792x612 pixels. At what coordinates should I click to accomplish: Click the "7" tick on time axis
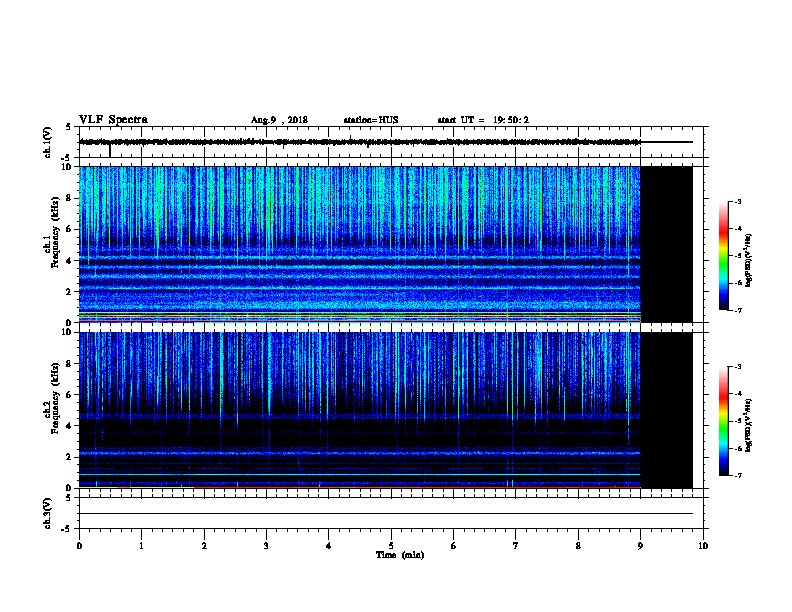[x=516, y=546]
